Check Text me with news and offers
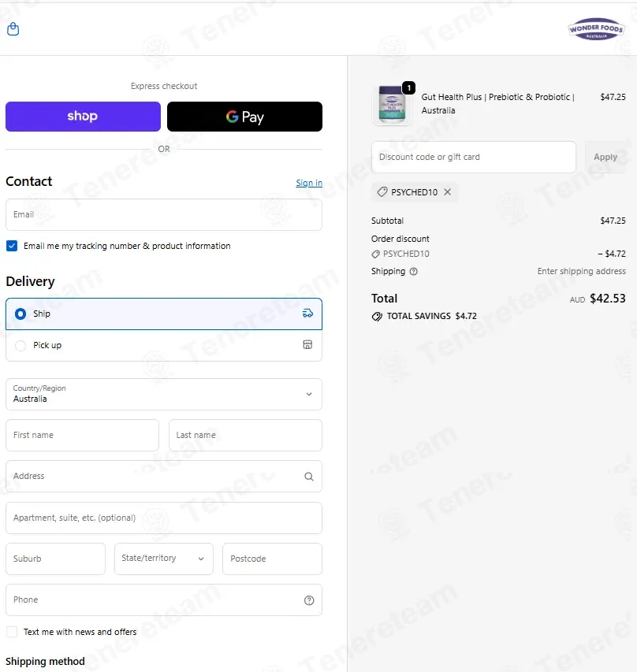Screen dimensions: 637x672 coord(12,632)
